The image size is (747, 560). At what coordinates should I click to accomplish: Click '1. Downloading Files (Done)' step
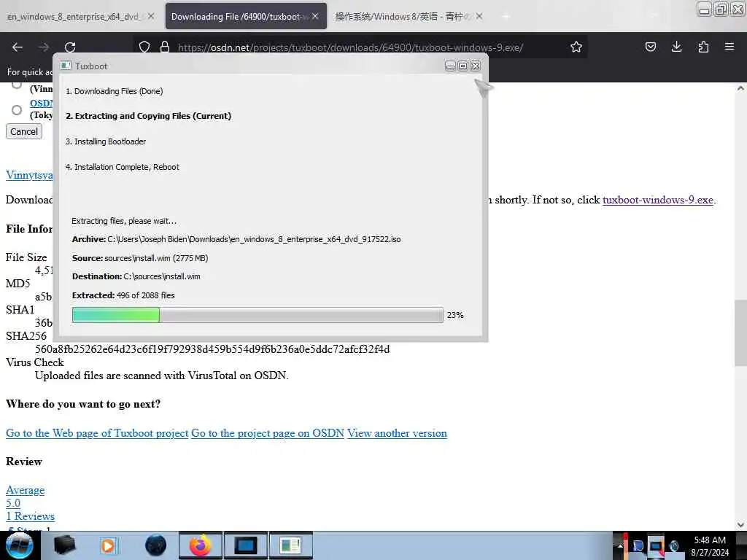click(x=115, y=91)
